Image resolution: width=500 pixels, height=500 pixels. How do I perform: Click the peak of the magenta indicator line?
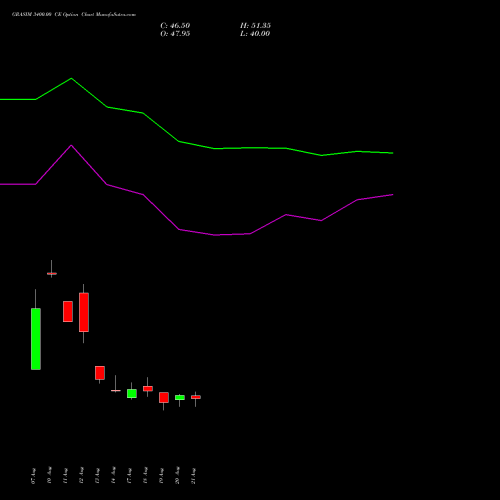(x=71, y=145)
